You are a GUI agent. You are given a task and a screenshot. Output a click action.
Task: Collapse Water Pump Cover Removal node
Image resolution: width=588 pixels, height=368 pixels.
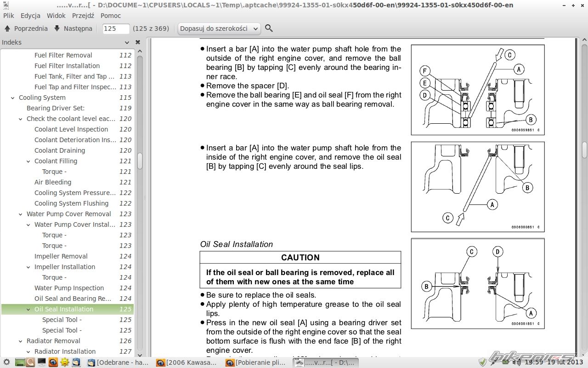(x=20, y=214)
